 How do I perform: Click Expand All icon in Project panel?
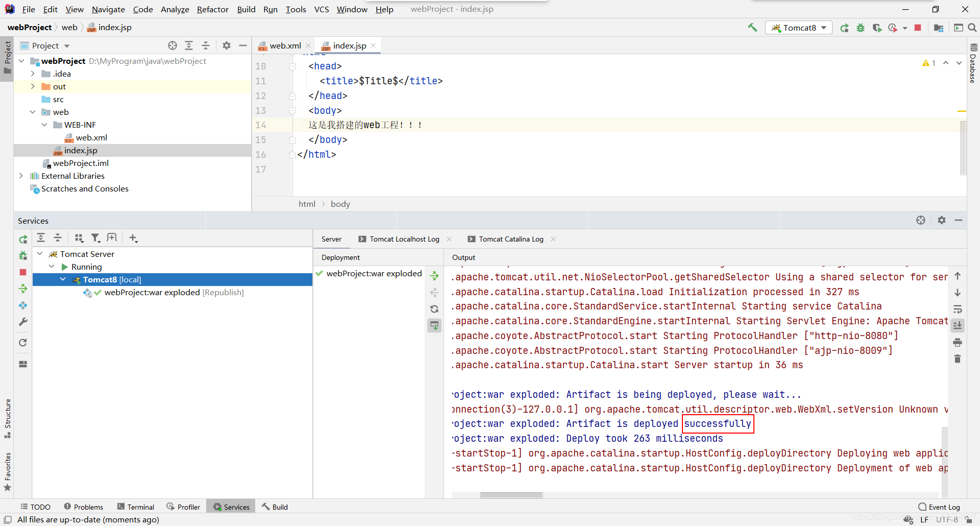(x=189, y=45)
